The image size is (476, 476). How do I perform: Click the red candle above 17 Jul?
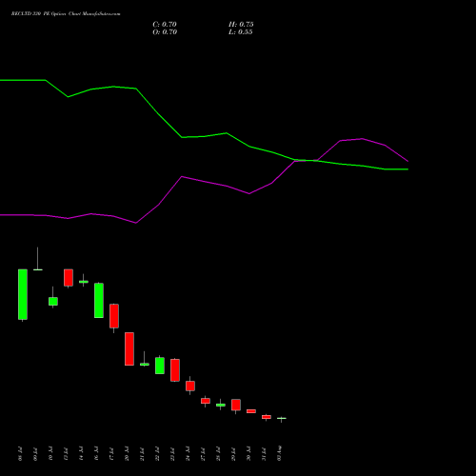tap(114, 316)
